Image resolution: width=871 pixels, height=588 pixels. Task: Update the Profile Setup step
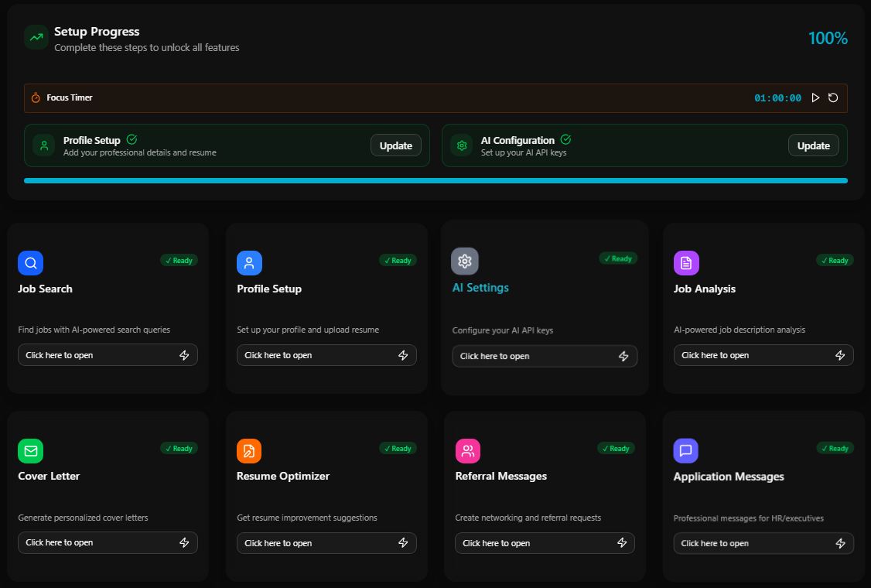395,145
